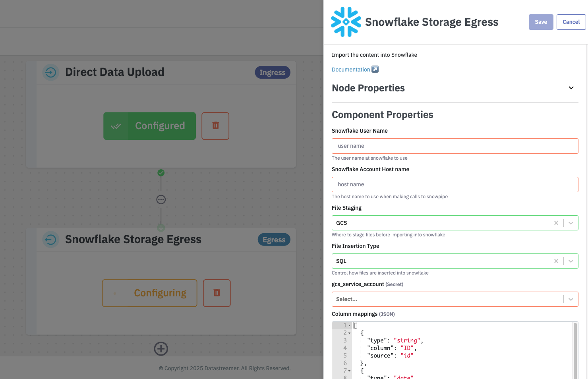The width and height of the screenshot is (588, 379).
Task: Click the "ID" column value in JSON
Action: (x=407, y=348)
